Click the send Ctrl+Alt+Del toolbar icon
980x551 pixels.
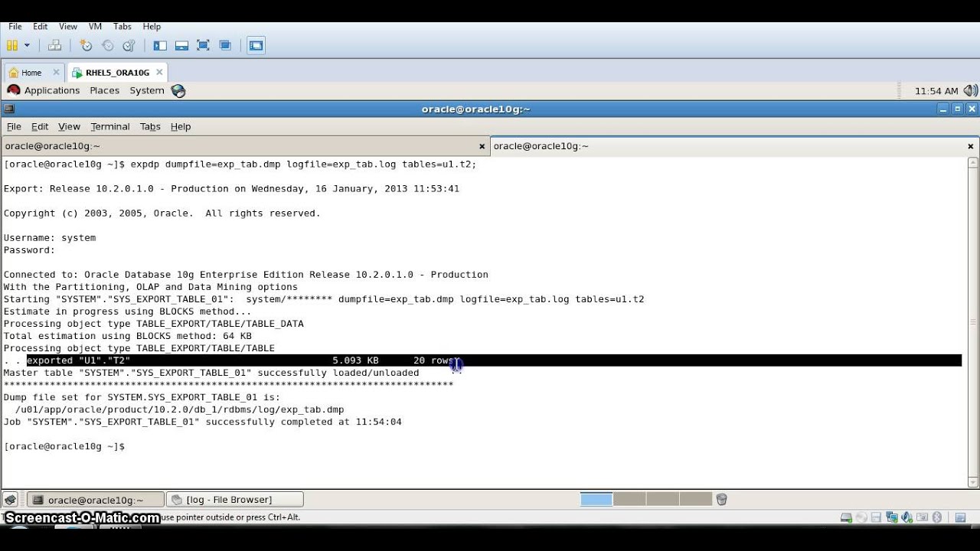point(54,45)
